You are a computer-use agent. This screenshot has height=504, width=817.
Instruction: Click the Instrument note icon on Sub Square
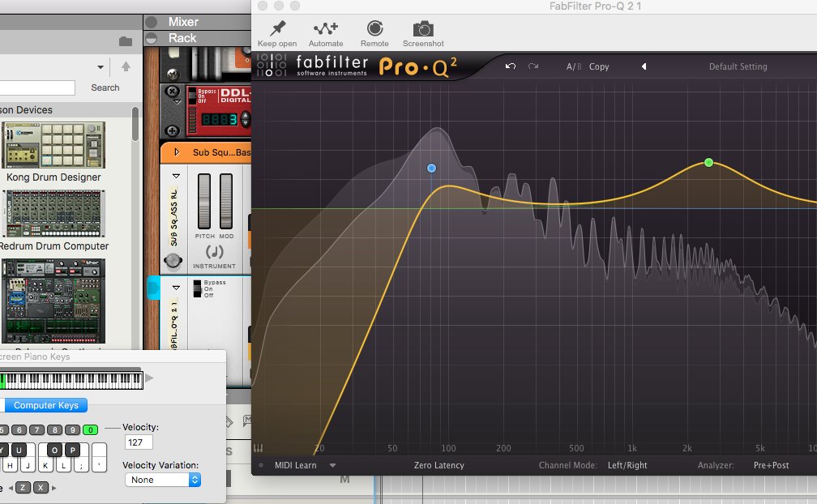coord(215,252)
